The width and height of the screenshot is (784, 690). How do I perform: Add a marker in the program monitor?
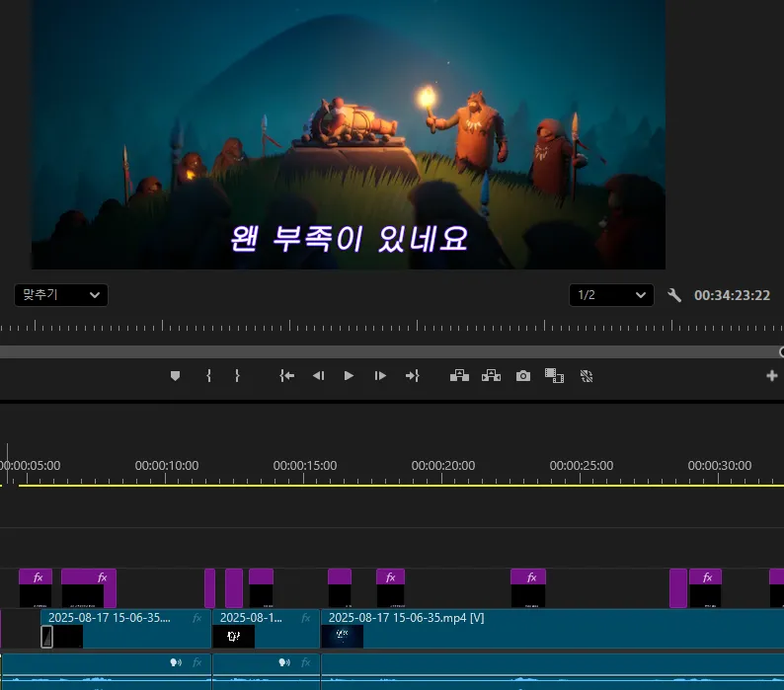click(x=176, y=376)
